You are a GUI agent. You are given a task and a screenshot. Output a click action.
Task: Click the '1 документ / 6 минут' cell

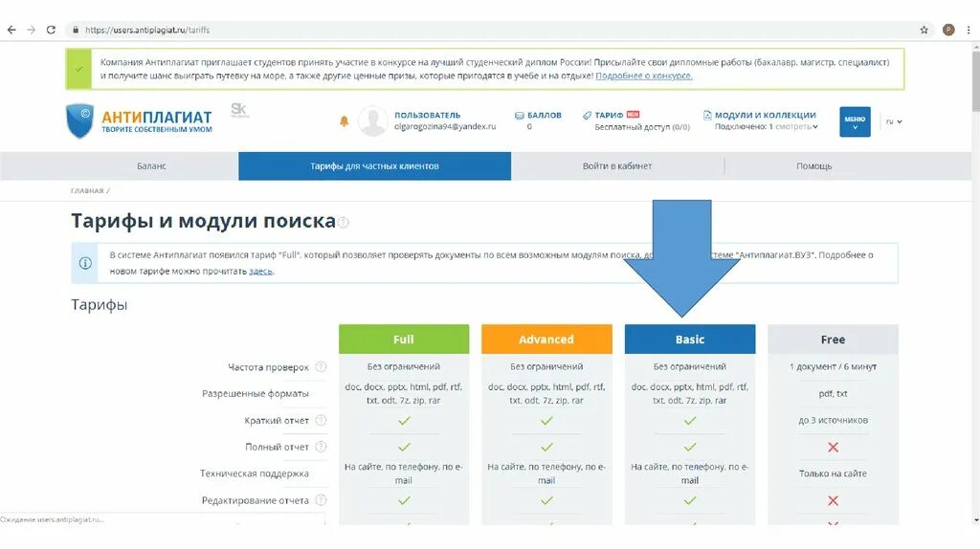coord(834,366)
